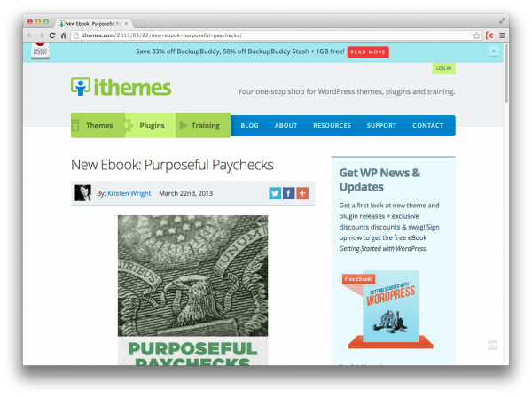Dismiss the BackupBuddy promo banner
The width and height of the screenshot is (532, 397).
[x=494, y=51]
